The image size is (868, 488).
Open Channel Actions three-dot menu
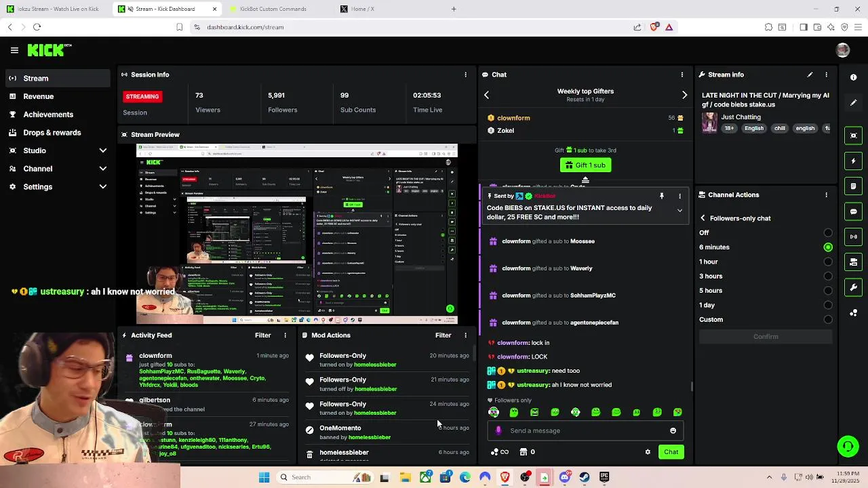click(826, 195)
